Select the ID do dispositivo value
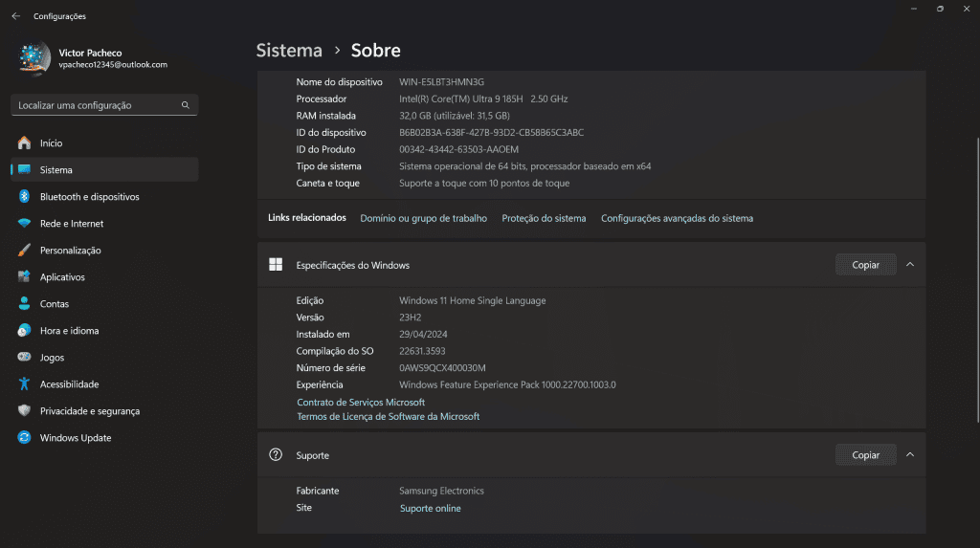The height and width of the screenshot is (548, 980). click(491, 133)
